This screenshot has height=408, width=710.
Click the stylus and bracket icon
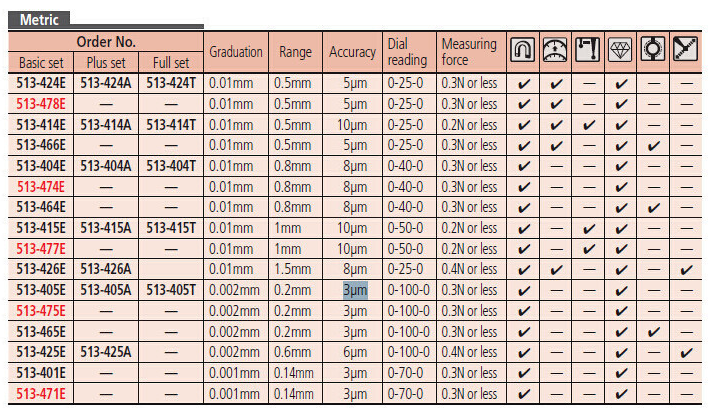(588, 51)
